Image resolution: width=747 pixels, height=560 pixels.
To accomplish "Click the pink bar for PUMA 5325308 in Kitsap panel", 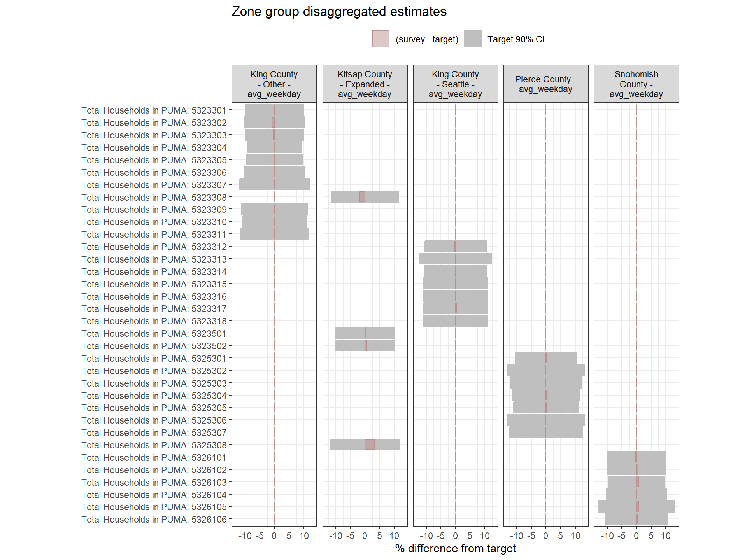I will pyautogui.click(x=370, y=444).
